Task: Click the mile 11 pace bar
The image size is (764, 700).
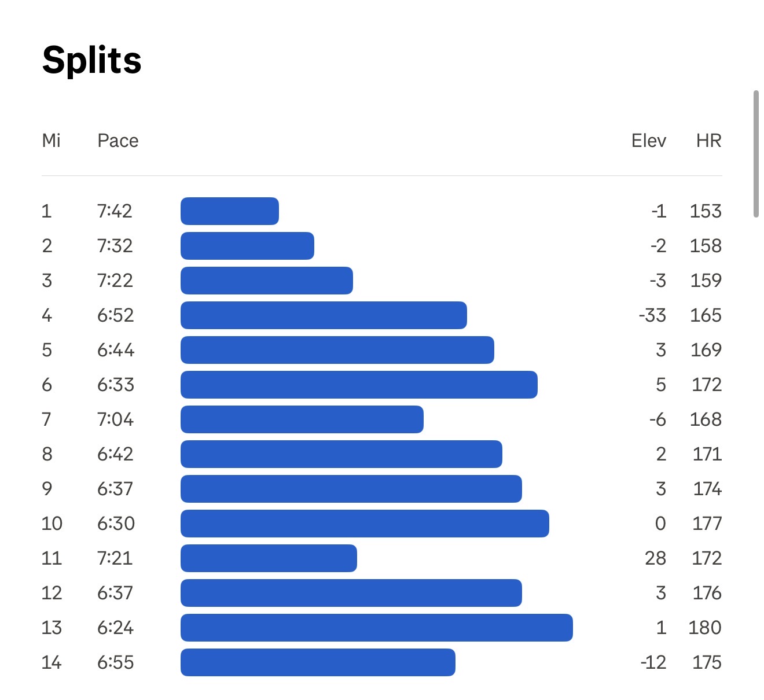Action: tap(269, 558)
